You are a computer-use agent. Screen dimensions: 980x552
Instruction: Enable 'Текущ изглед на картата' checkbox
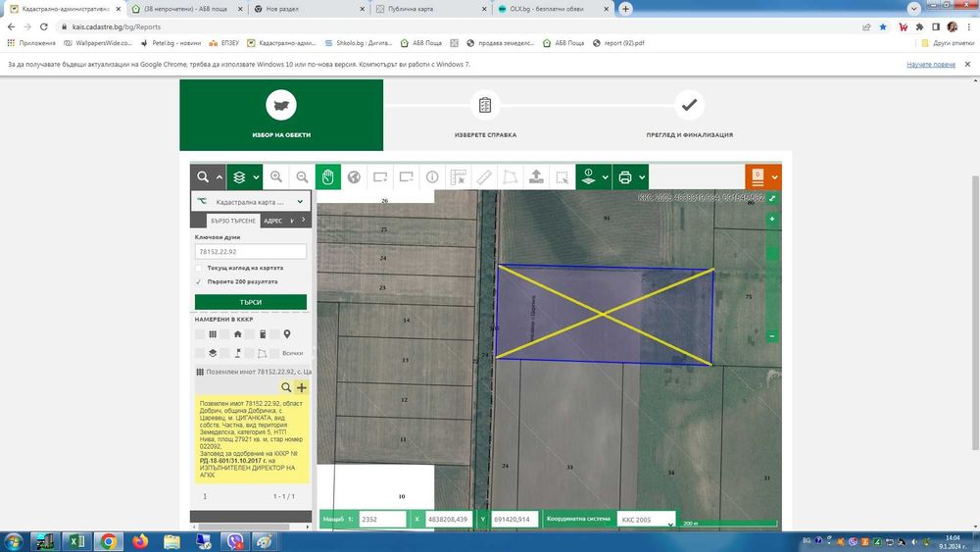point(200,268)
